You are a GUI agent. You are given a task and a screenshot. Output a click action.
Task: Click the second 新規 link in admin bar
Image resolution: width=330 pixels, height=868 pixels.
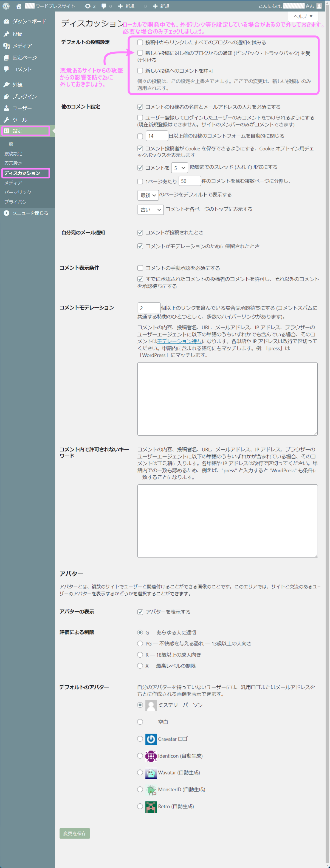point(161,6)
